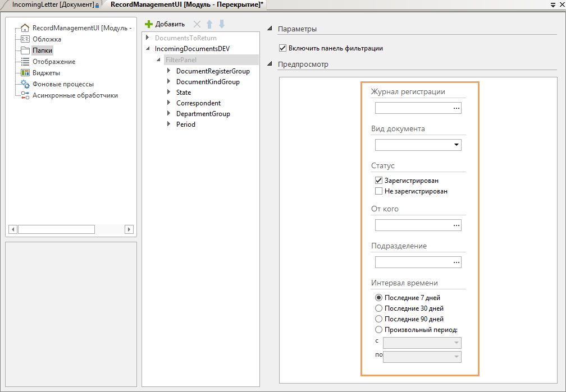Click ellipsis button for Журнал регистрации
Image resolution: width=566 pixels, height=392 pixels.
coord(456,108)
